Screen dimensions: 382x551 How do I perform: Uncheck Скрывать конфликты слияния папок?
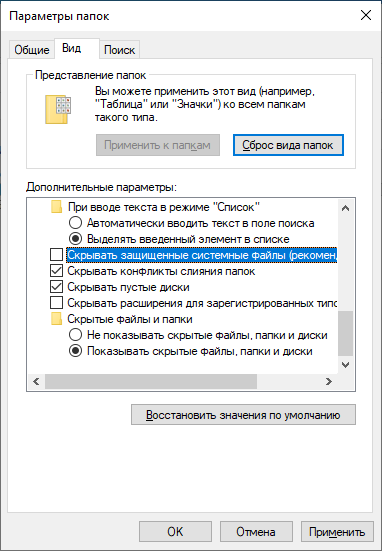click(57, 271)
